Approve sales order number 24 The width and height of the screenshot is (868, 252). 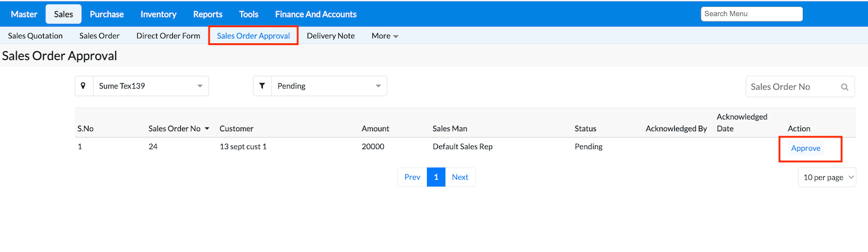click(805, 148)
